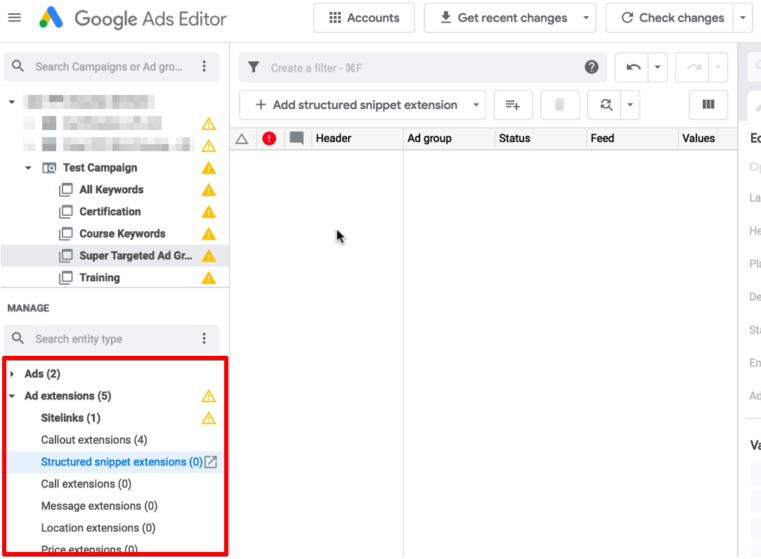761x559 pixels.
Task: Expand Get recent changes dropdown arrow
Action: (x=586, y=18)
